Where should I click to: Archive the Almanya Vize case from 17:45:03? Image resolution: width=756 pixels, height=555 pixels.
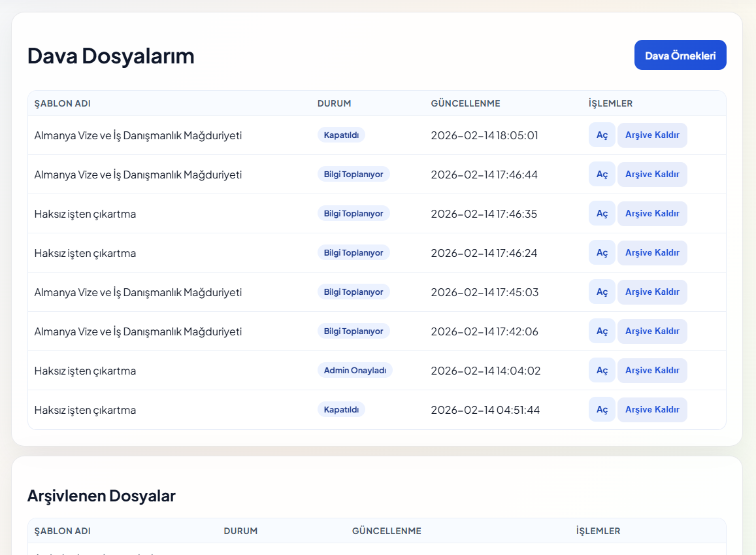[x=652, y=292]
